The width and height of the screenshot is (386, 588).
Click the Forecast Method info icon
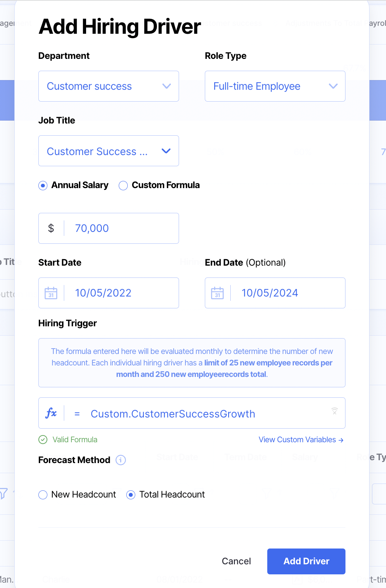pyautogui.click(x=121, y=460)
